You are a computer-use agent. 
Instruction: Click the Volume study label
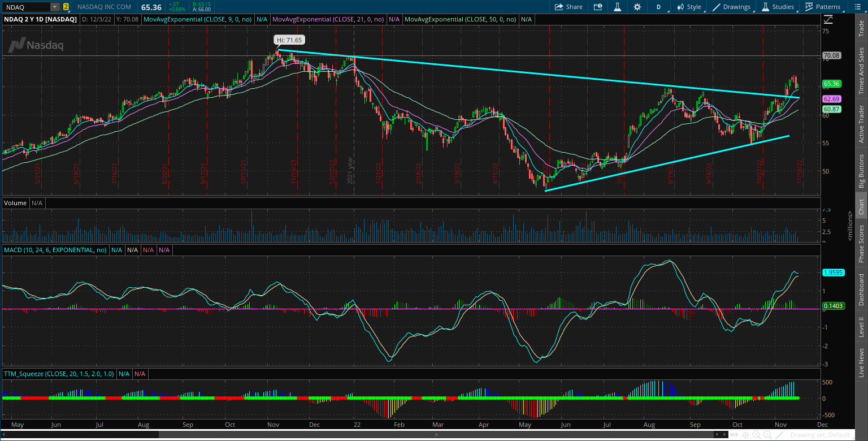(15, 202)
